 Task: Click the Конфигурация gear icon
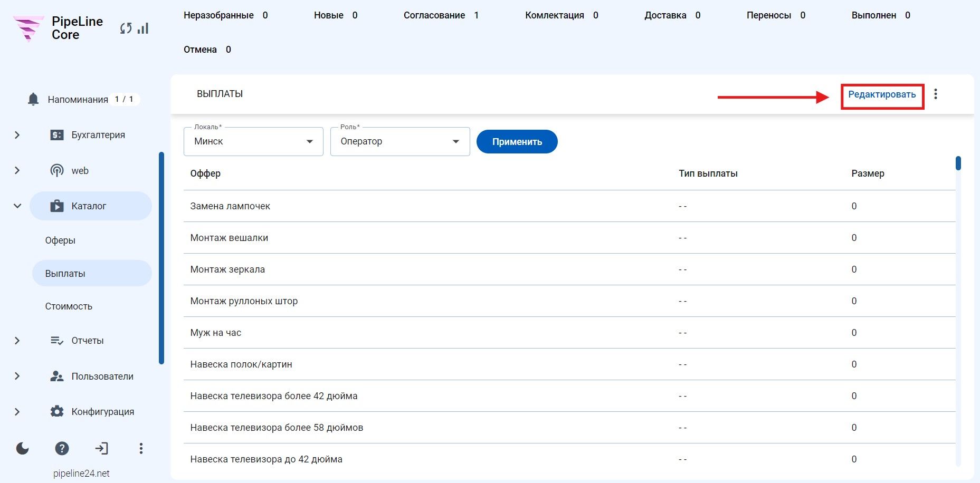pos(56,411)
